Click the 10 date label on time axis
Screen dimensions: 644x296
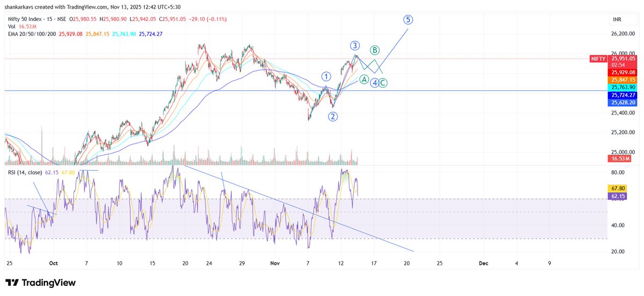point(119,264)
